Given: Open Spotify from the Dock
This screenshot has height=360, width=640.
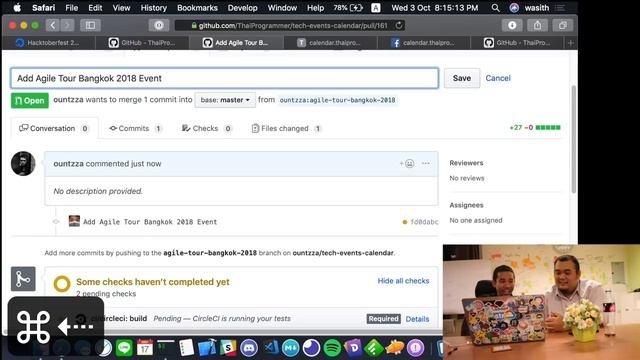Looking at the screenshot, I should [x=332, y=348].
